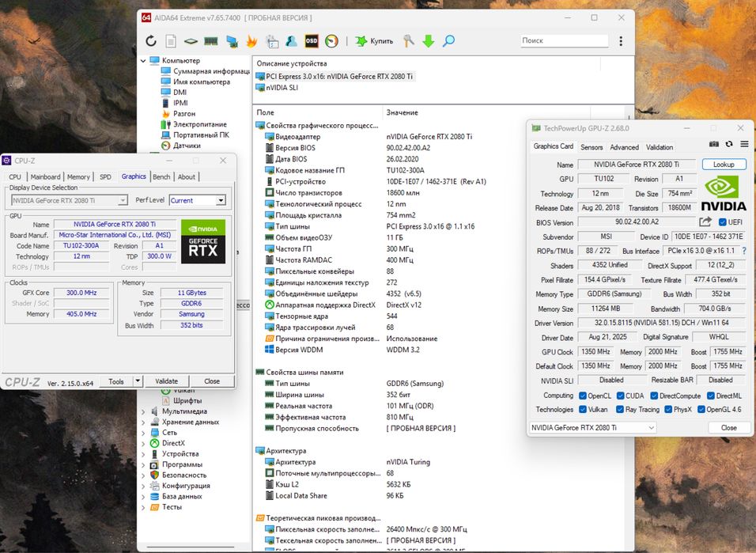Viewport: 756px width, 553px height.
Task: Click the flame stability test icon
Action: point(251,41)
